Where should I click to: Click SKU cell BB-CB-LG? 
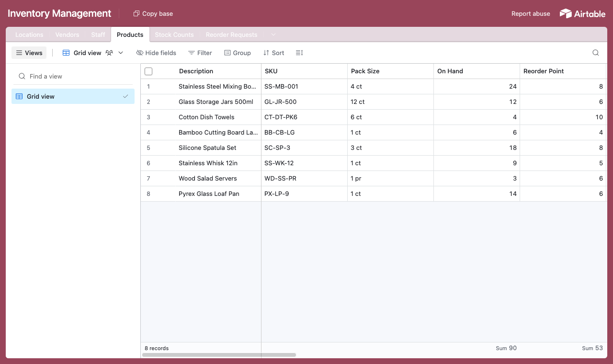click(x=305, y=133)
